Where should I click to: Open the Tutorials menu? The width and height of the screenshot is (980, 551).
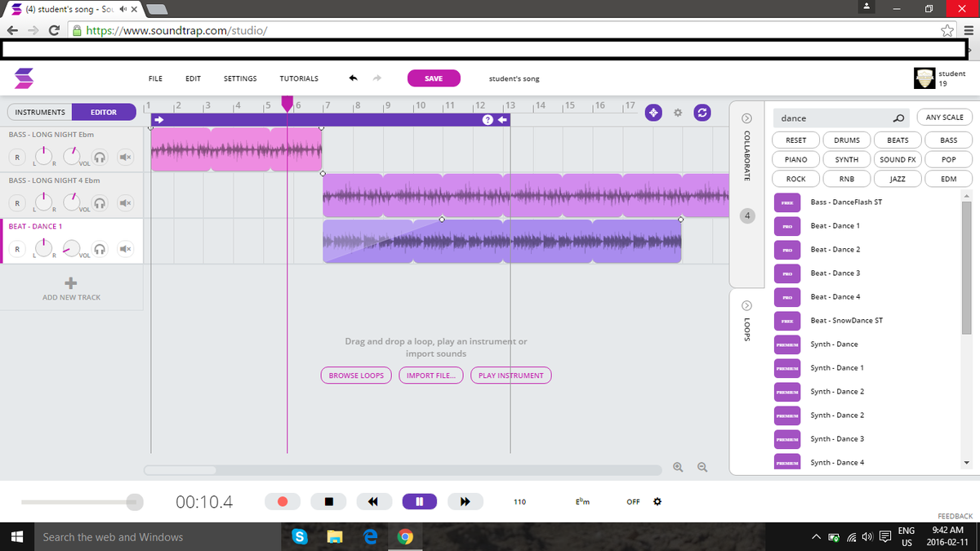coord(299,78)
